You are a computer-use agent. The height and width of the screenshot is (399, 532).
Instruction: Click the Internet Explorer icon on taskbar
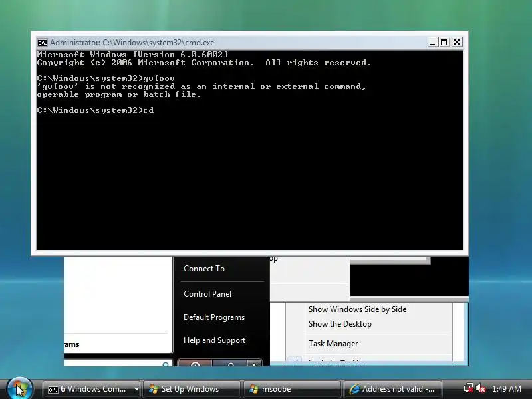(x=354, y=389)
